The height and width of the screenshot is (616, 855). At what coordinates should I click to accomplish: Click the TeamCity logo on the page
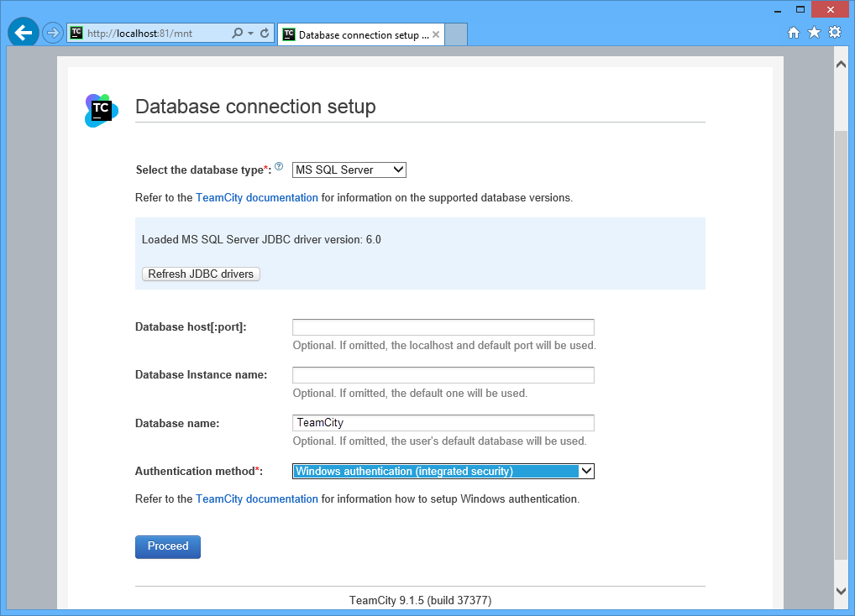point(101,110)
